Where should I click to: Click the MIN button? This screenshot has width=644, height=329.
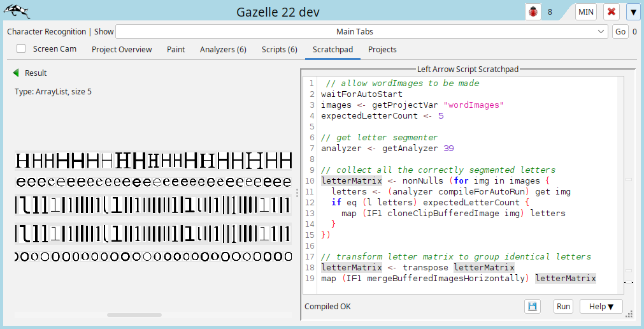tap(586, 11)
